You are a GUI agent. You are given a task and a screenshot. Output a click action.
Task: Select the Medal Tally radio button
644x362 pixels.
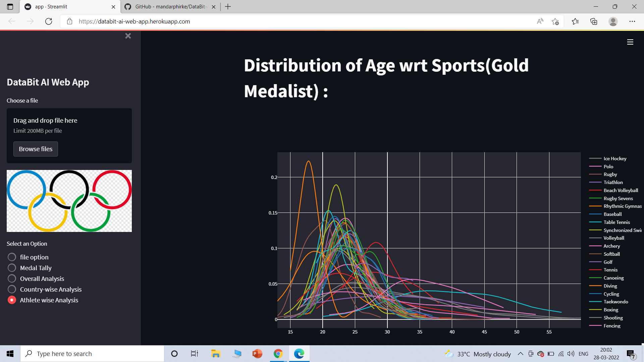click(x=12, y=268)
